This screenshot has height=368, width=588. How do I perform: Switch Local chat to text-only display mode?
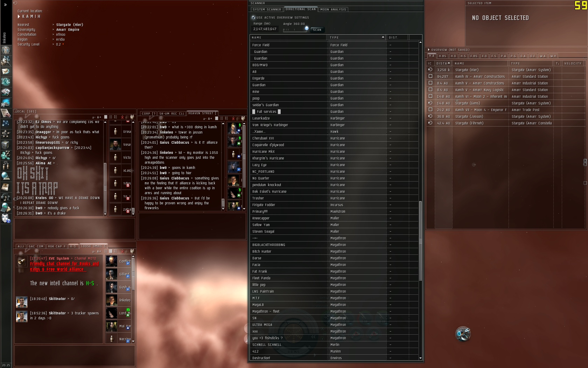(105, 117)
